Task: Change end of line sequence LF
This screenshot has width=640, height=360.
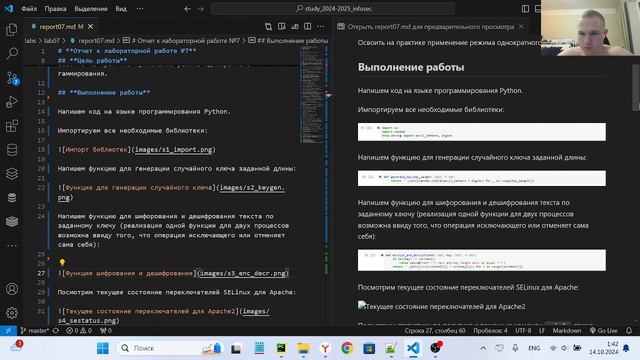Action: [542, 331]
